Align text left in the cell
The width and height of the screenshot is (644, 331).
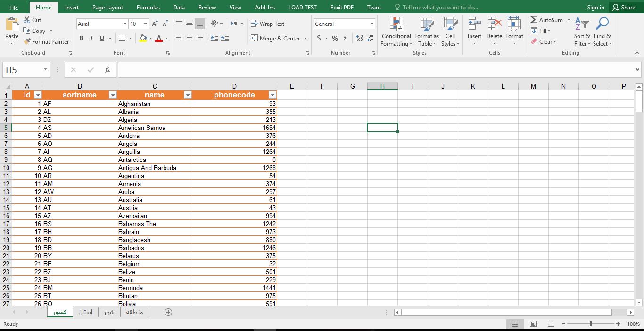click(x=179, y=38)
